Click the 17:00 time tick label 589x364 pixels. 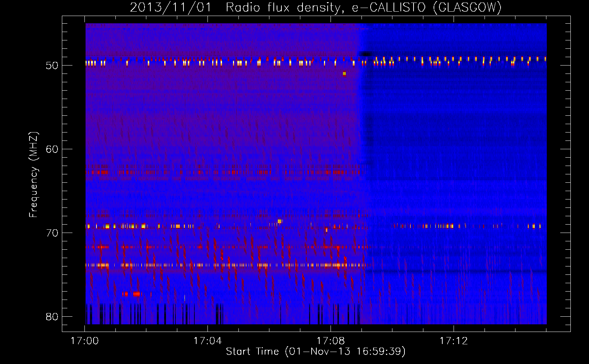(84, 341)
